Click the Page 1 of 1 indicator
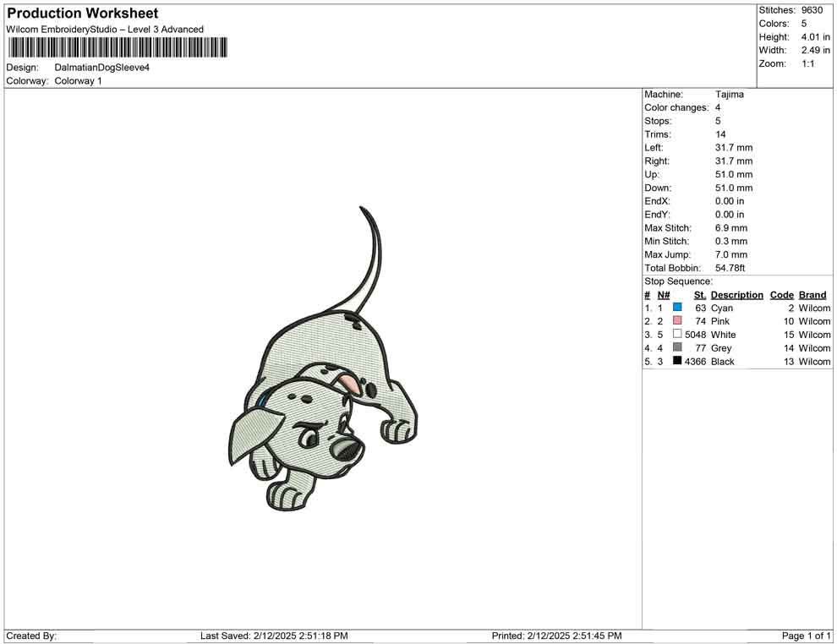The height and width of the screenshot is (644, 837). click(806, 636)
